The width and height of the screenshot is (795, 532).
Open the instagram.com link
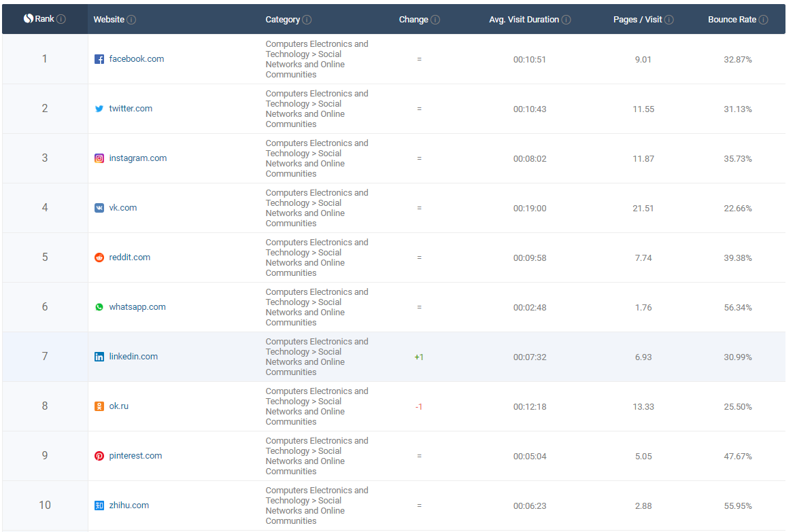[138, 158]
